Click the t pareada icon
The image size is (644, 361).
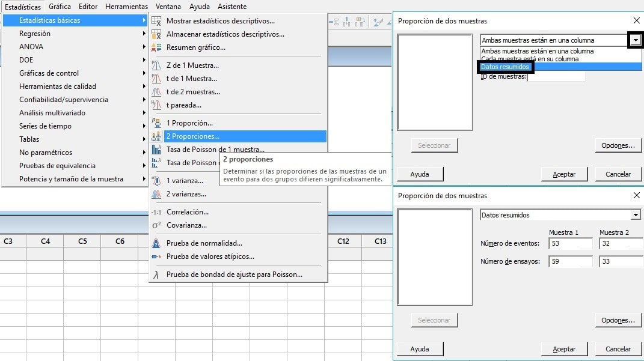click(156, 105)
